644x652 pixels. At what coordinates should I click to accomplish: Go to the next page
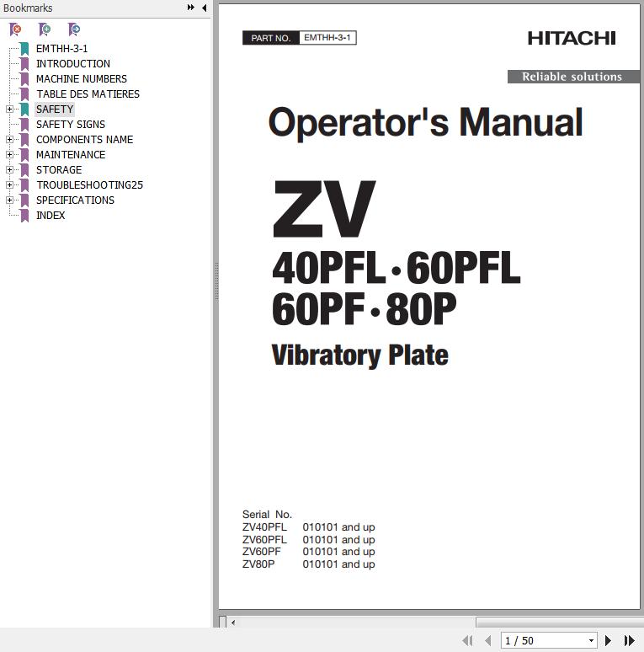pos(608,640)
